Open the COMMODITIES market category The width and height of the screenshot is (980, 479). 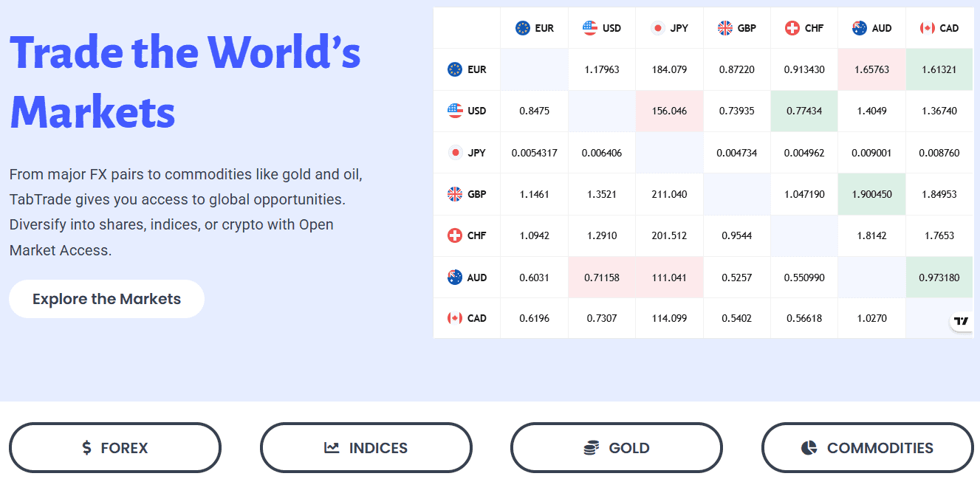click(x=868, y=448)
